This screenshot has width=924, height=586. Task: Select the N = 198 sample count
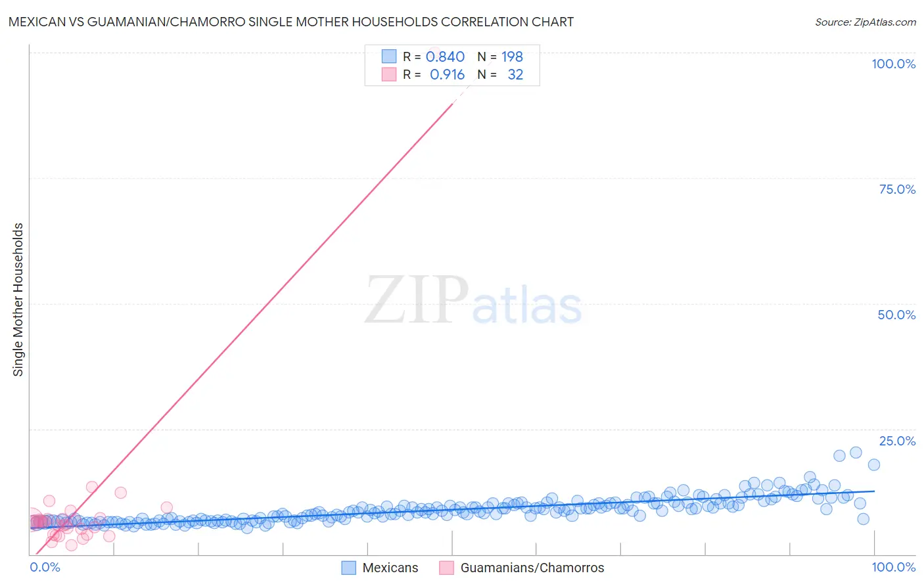[500, 56]
